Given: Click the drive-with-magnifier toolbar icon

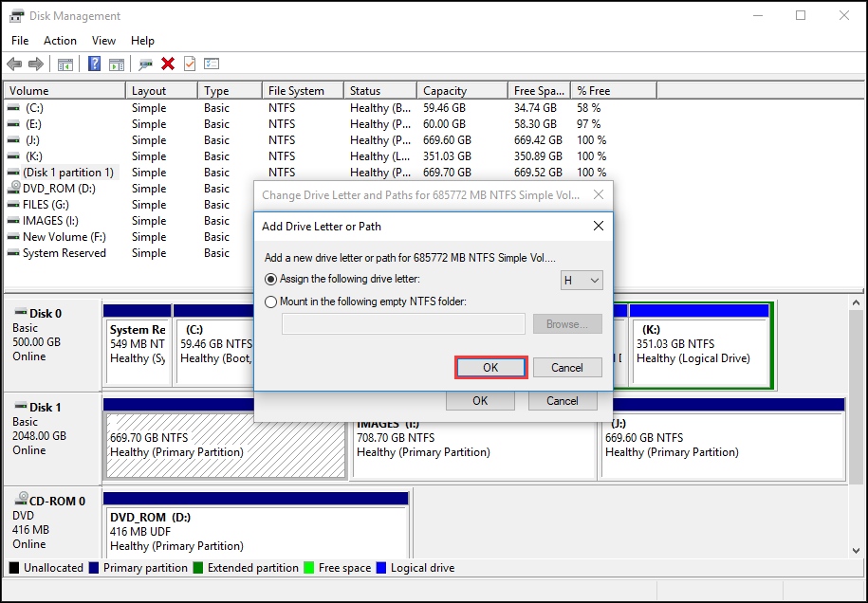Looking at the screenshot, I should (x=145, y=64).
